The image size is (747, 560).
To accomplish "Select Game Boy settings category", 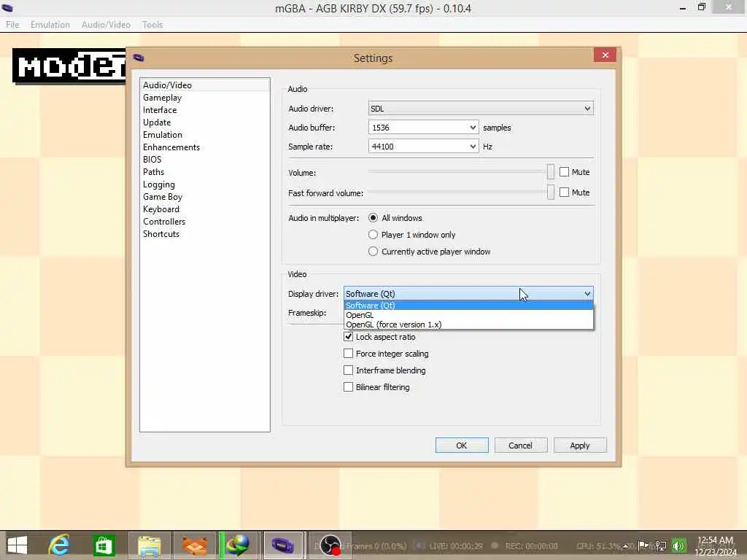I will pos(205,197).
